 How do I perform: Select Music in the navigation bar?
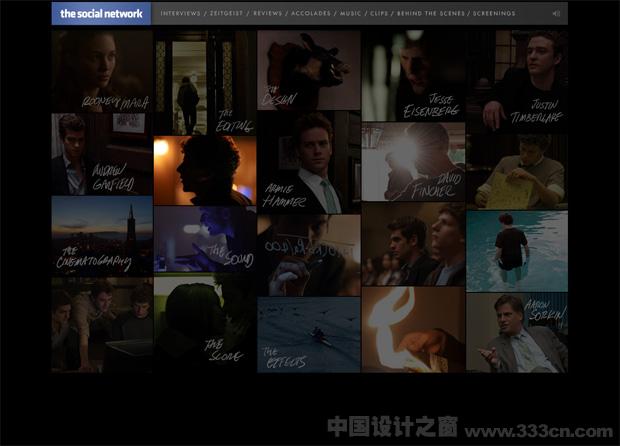[x=350, y=13]
